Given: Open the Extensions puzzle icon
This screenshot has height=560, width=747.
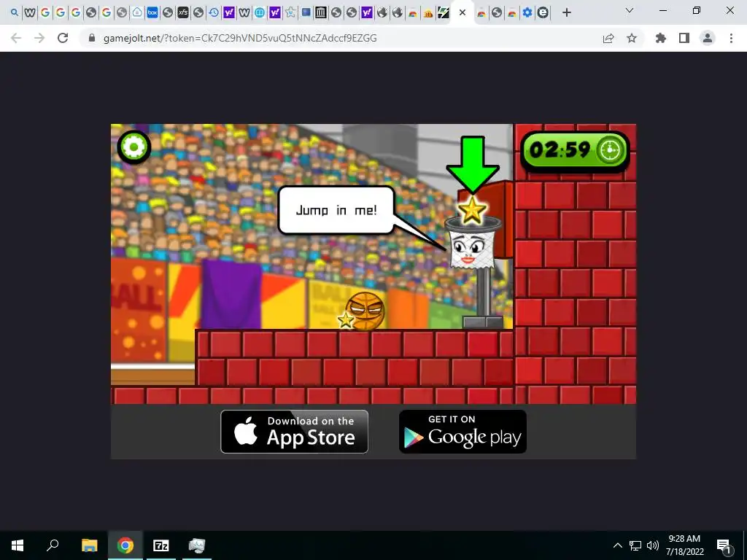Looking at the screenshot, I should point(661,38).
